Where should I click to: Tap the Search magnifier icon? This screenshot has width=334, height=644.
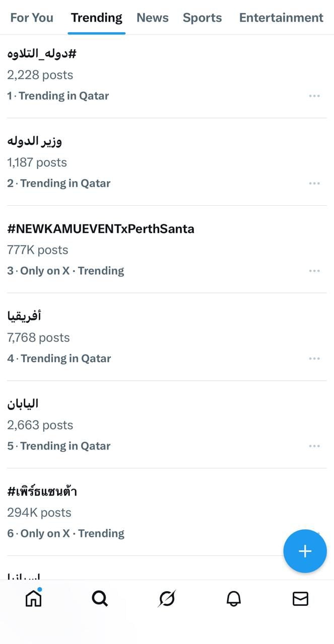(x=100, y=598)
